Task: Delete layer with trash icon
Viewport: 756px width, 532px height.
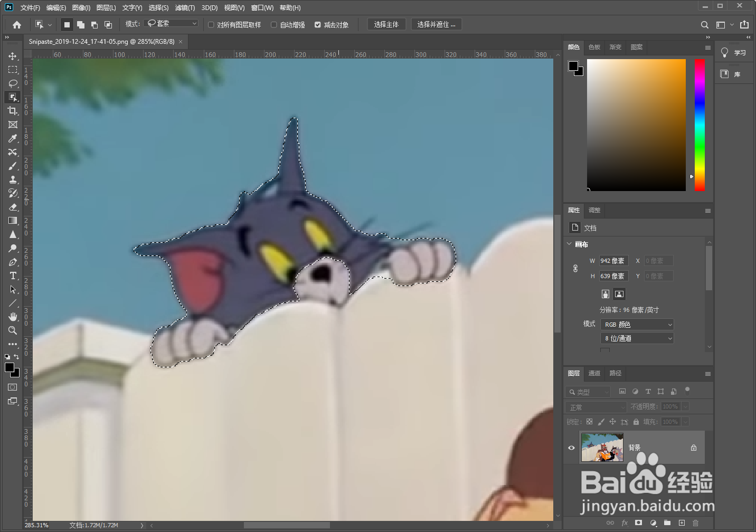Action: click(696, 523)
